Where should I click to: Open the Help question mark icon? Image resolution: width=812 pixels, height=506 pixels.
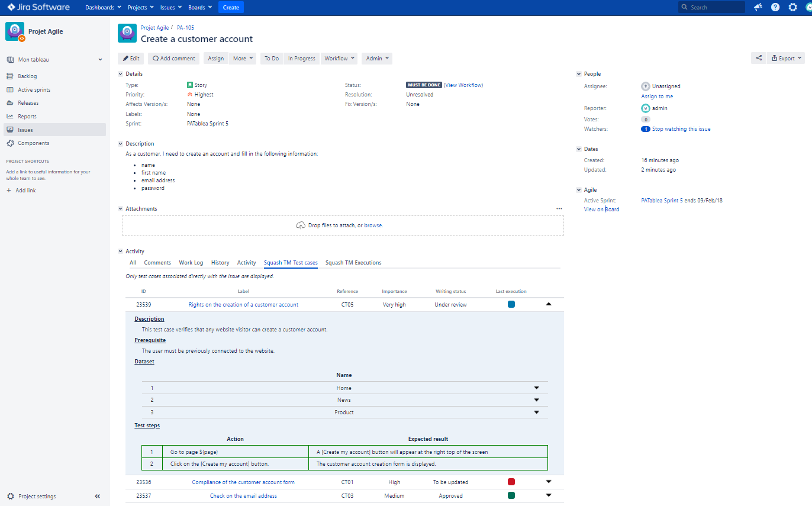(x=775, y=7)
